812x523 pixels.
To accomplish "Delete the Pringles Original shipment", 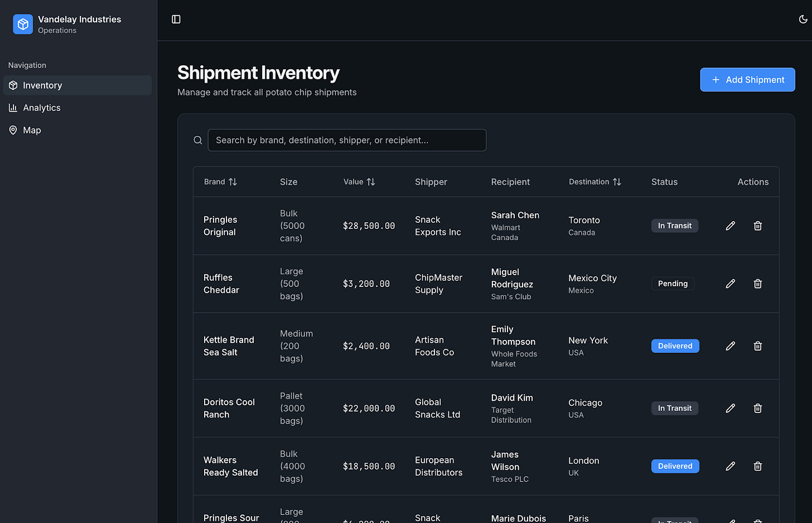I will pyautogui.click(x=758, y=226).
